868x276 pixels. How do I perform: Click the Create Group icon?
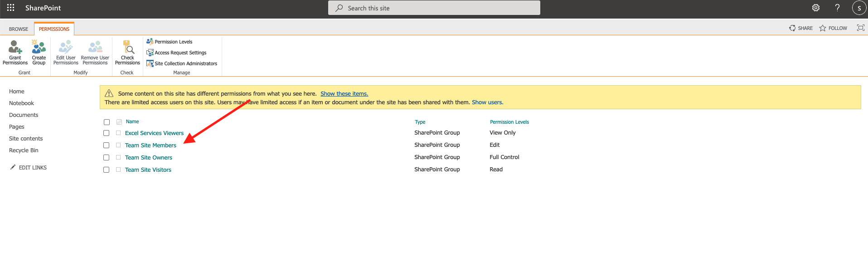click(x=39, y=47)
